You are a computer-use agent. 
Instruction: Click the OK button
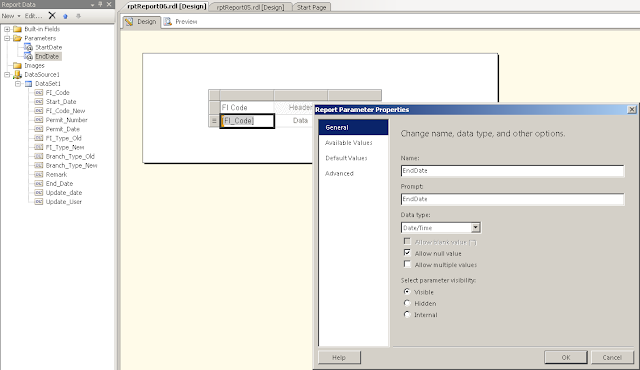tap(566, 357)
